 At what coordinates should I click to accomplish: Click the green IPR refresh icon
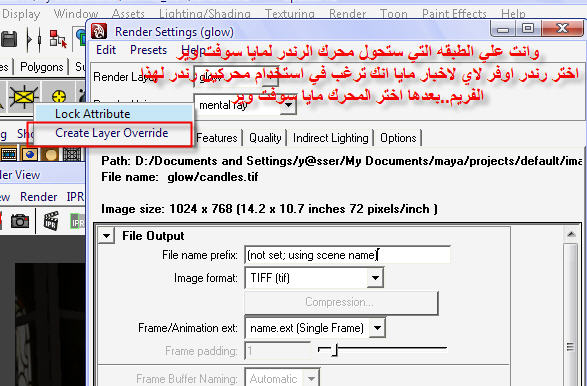(77, 222)
